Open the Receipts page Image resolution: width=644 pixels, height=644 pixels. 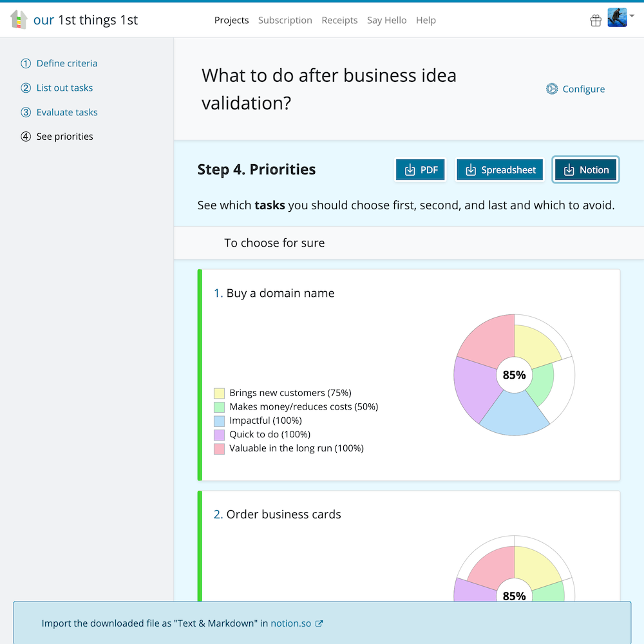(x=339, y=20)
